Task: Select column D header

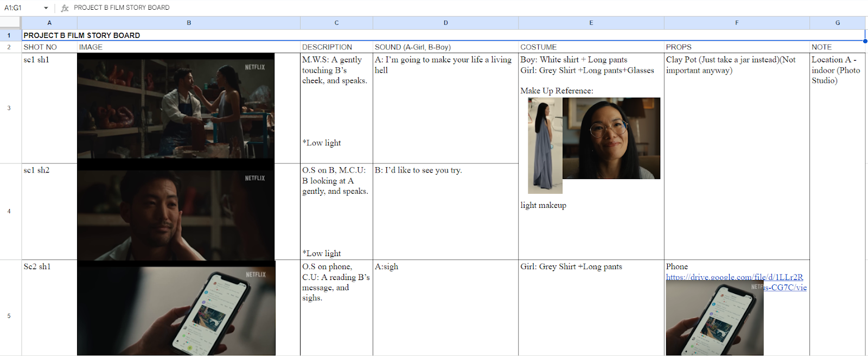Action: coord(445,23)
